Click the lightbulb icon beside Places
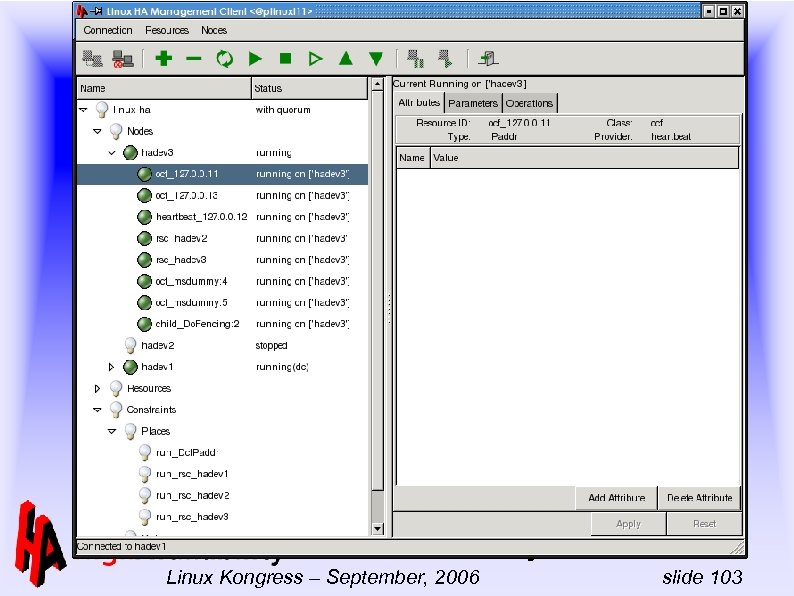The image size is (794, 596). 130,431
